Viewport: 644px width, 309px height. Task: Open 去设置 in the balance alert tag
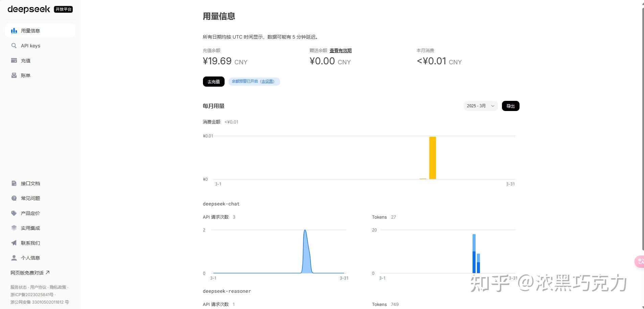[x=268, y=82]
